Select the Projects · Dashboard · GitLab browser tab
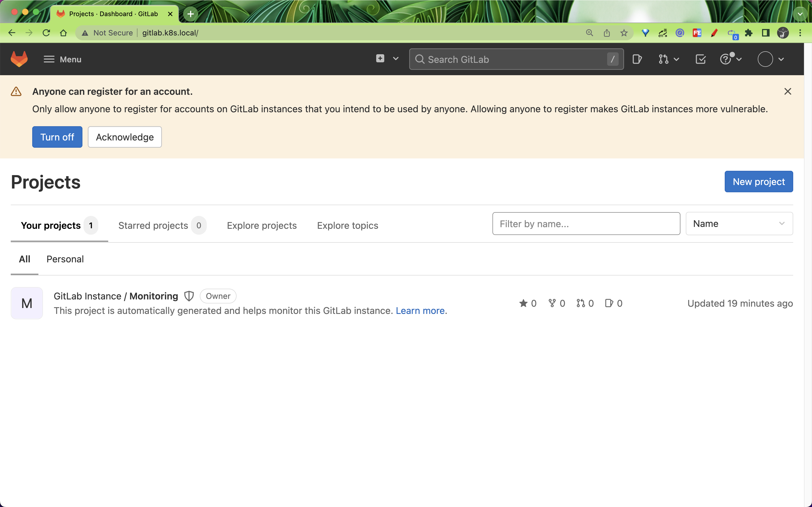This screenshot has height=507, width=812. pos(114,14)
